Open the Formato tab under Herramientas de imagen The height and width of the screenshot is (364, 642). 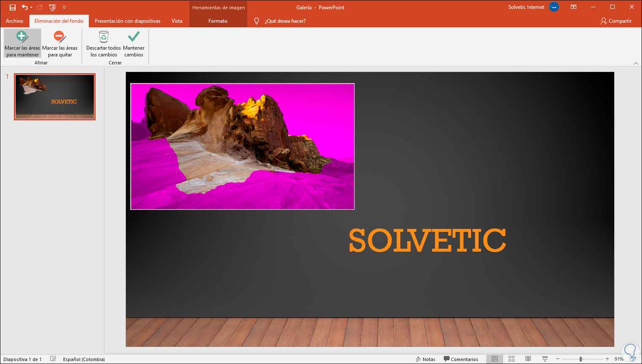tap(218, 21)
